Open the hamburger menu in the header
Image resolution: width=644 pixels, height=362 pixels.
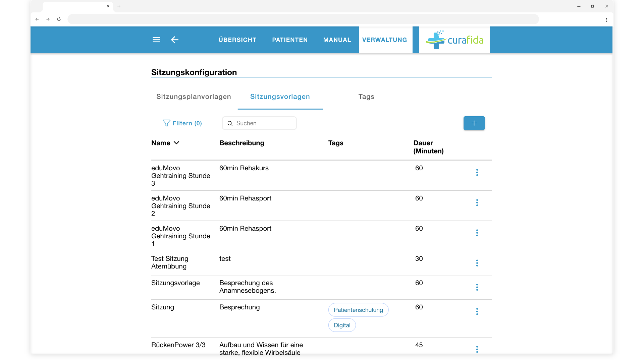tap(156, 40)
